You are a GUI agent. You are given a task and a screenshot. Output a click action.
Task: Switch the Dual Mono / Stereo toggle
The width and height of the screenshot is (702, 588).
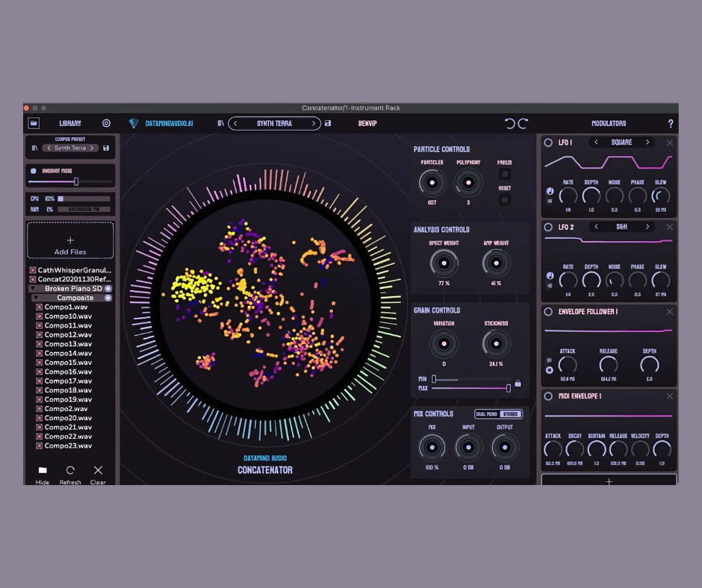(x=498, y=414)
